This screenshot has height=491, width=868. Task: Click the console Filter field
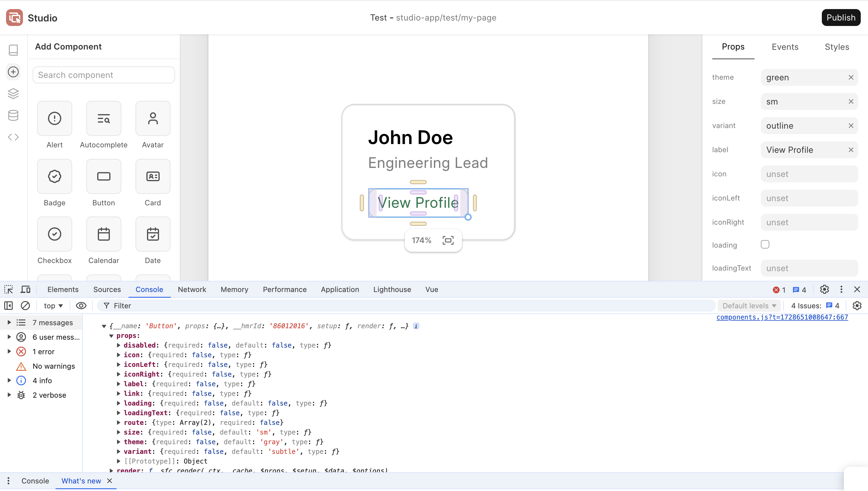pos(406,306)
